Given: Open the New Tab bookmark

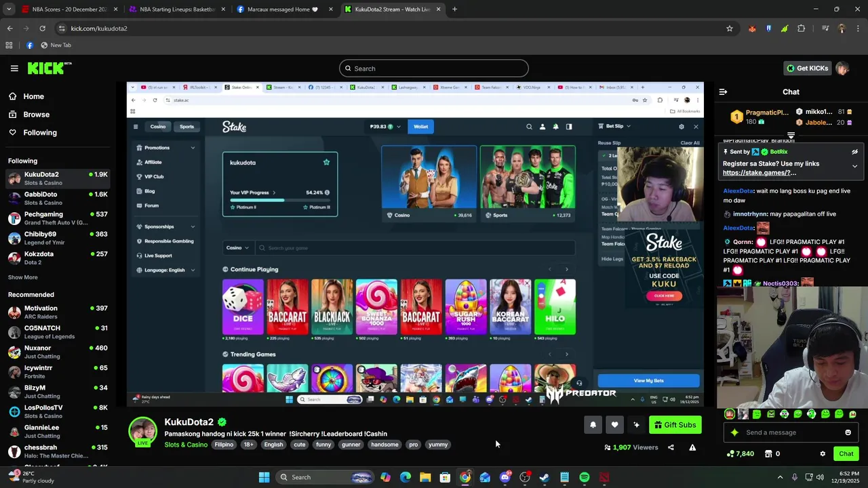Looking at the screenshot, I should pos(56,45).
